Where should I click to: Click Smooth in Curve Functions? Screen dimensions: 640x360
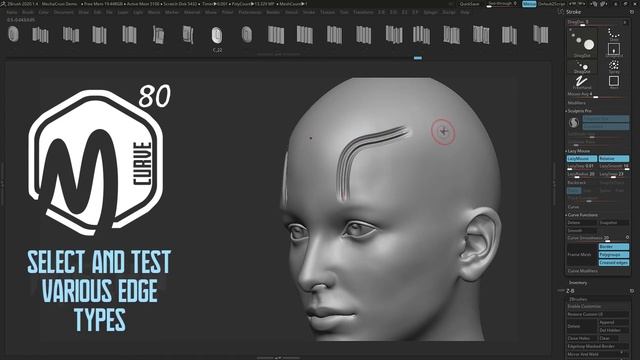click(582, 231)
